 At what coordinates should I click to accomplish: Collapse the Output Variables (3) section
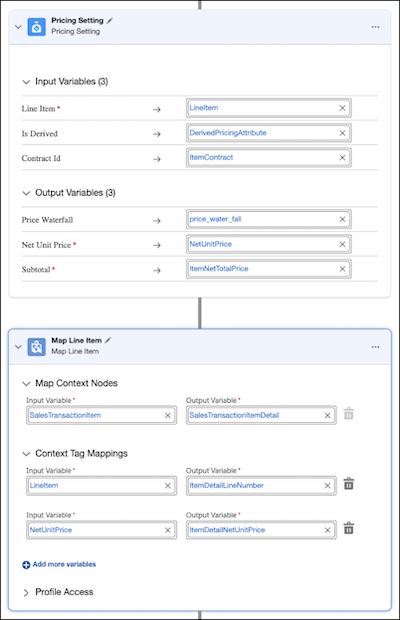click(x=26, y=193)
